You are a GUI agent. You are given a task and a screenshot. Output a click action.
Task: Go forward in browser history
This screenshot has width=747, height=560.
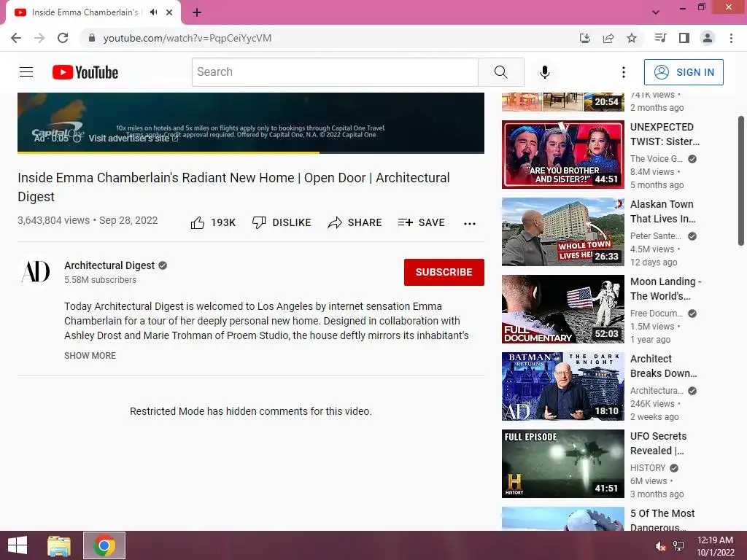click(x=39, y=38)
